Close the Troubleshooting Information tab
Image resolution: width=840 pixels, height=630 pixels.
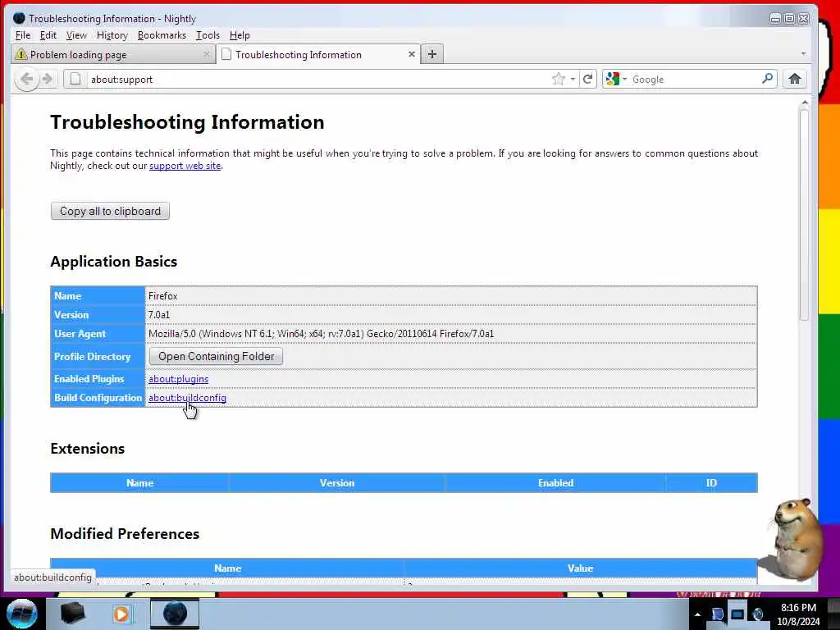(412, 54)
